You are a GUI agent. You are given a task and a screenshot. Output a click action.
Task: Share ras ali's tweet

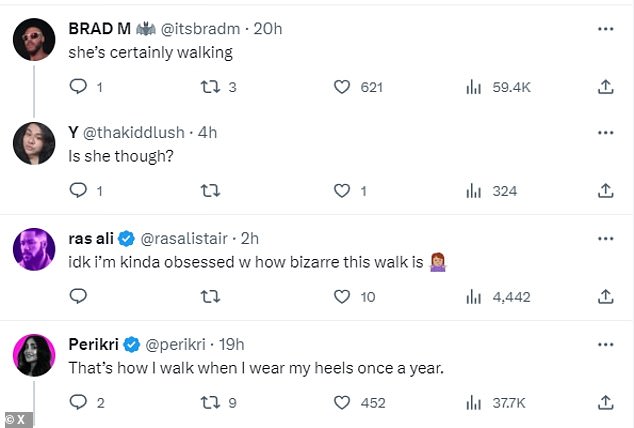(x=605, y=296)
